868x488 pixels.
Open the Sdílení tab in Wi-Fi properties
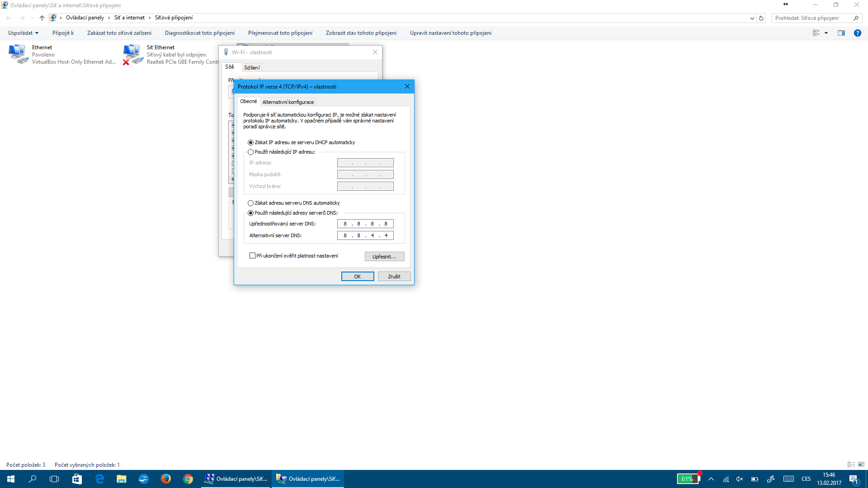click(252, 68)
